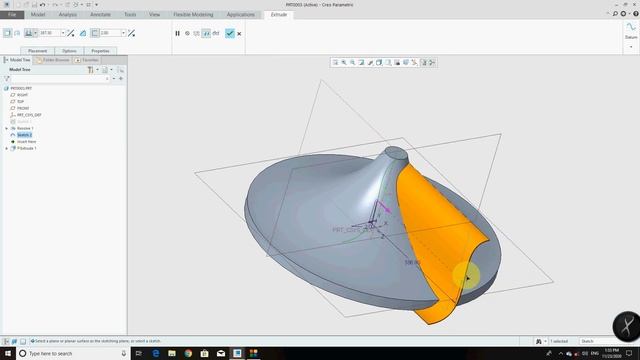Cancel the Extrude with X button

239,34
